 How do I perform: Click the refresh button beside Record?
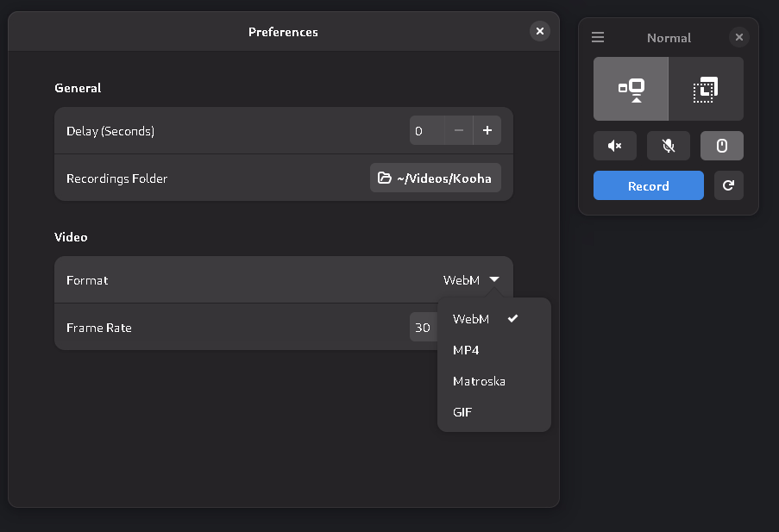pyautogui.click(x=728, y=185)
